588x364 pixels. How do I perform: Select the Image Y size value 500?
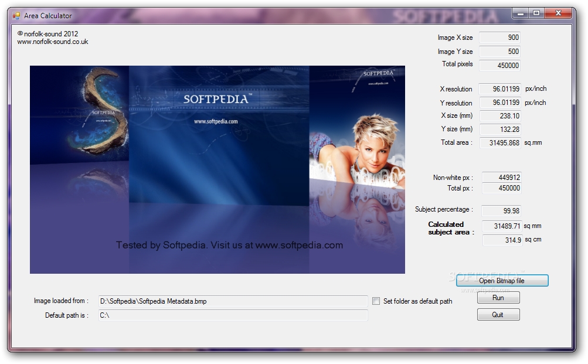click(500, 52)
